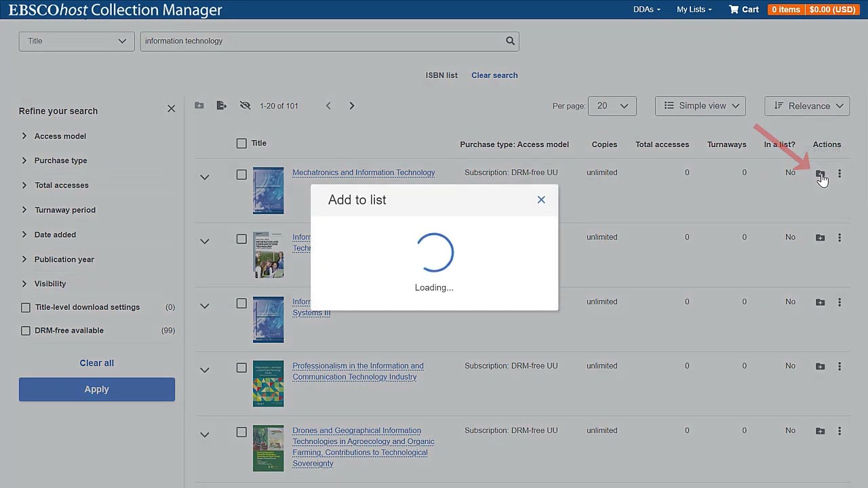Click the ISBN list link
This screenshot has width=868, height=488.
pos(441,75)
